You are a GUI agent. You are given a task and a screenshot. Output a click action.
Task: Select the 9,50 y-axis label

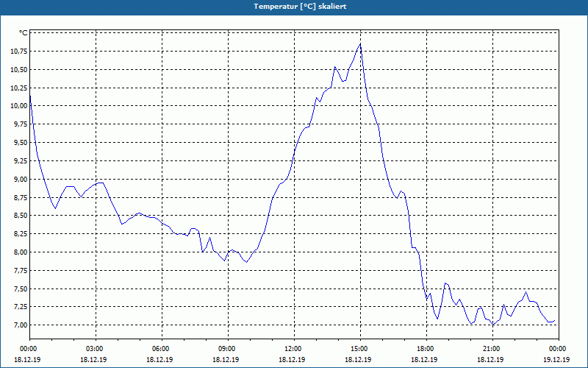(x=21, y=143)
